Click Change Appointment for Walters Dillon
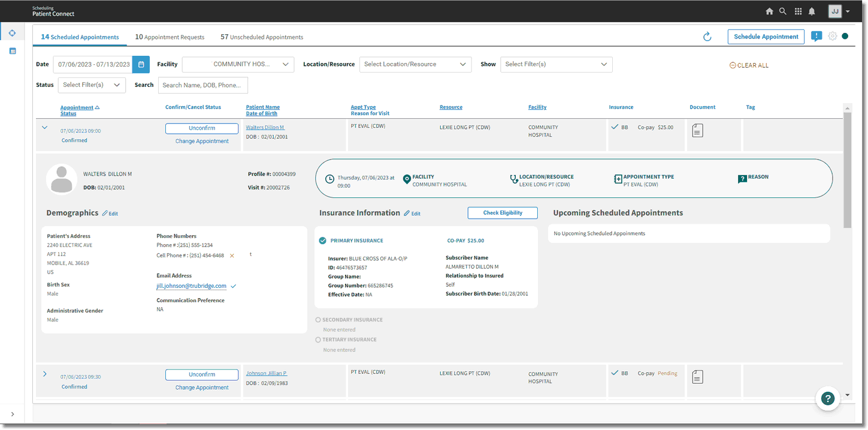 tap(202, 142)
